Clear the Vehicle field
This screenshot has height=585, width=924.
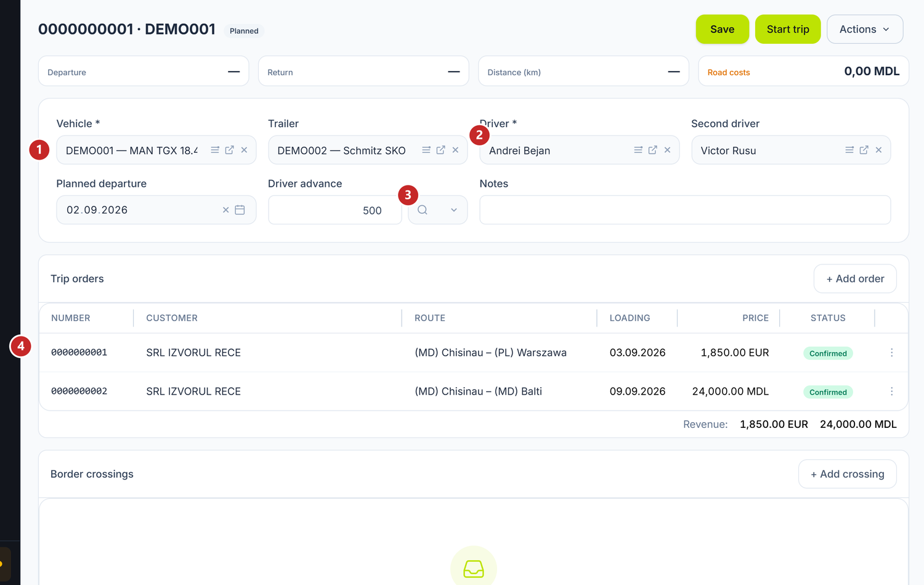pos(245,150)
